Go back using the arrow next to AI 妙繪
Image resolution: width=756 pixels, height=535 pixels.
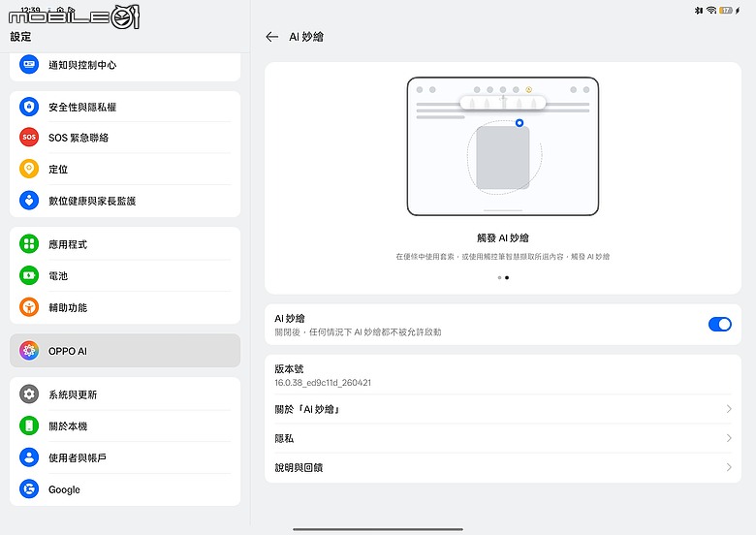(272, 37)
